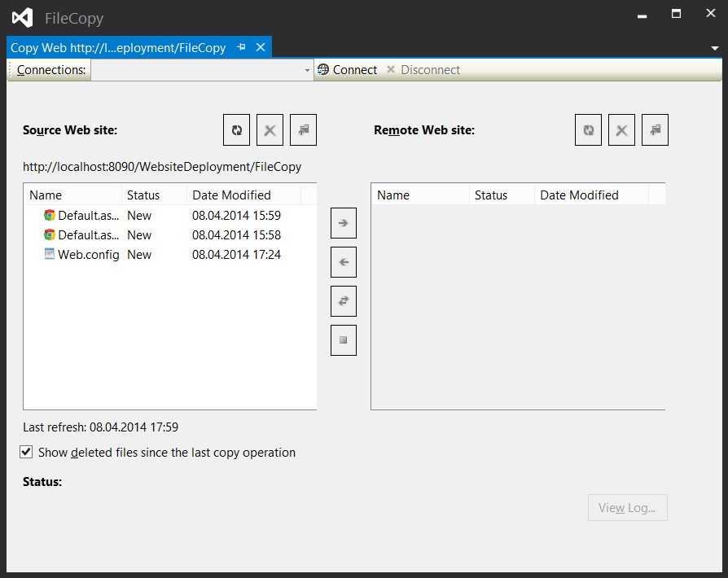Click the Connect button
The width and height of the screenshot is (728, 578).
(x=347, y=70)
